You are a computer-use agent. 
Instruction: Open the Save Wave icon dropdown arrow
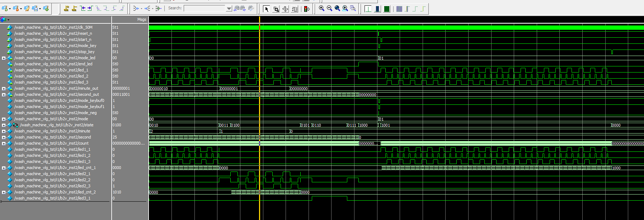40,9
